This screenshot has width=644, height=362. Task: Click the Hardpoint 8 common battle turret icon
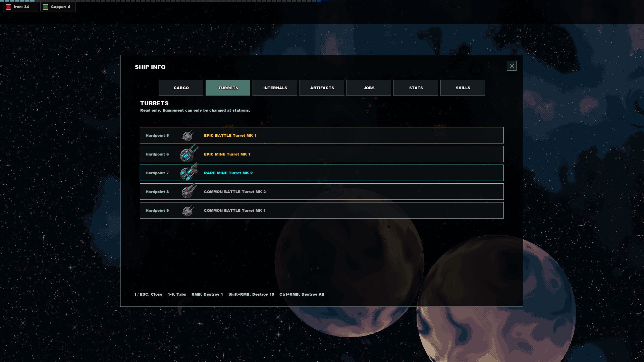[189, 191]
